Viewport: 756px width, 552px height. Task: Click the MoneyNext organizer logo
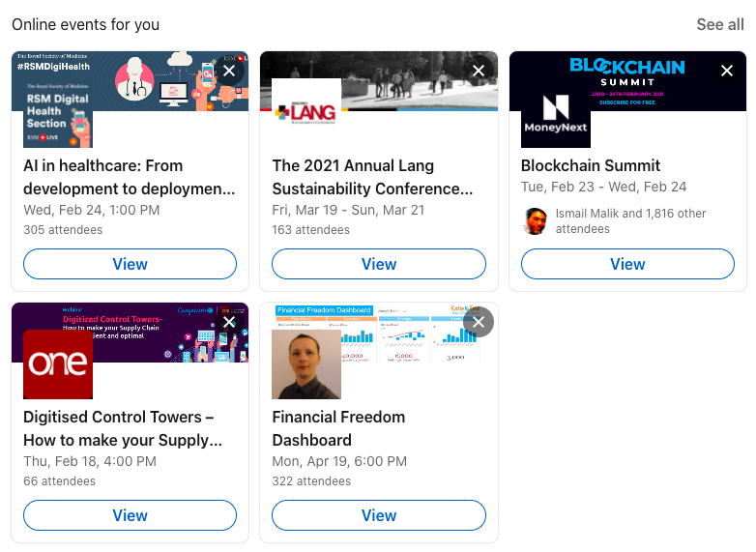point(556,113)
